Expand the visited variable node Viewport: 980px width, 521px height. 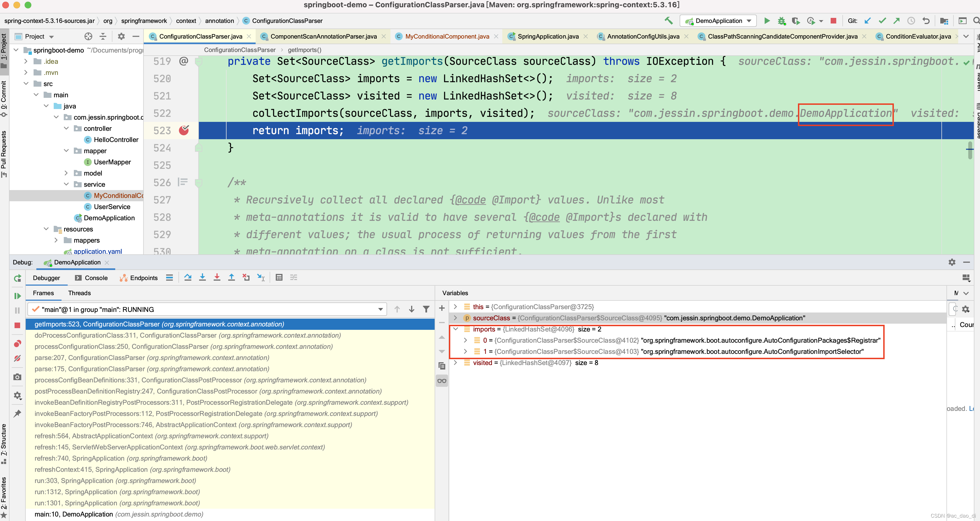coord(455,363)
